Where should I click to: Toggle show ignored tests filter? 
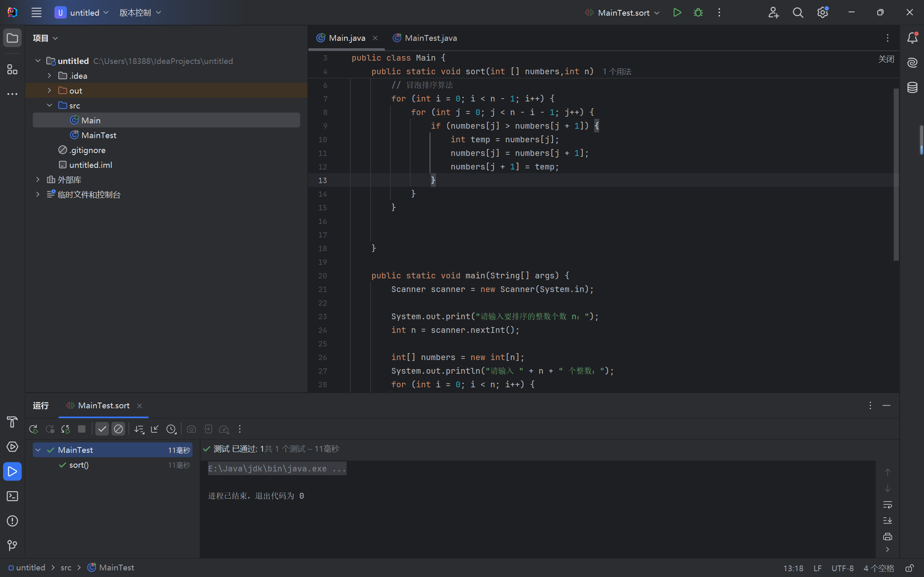pyautogui.click(x=118, y=429)
